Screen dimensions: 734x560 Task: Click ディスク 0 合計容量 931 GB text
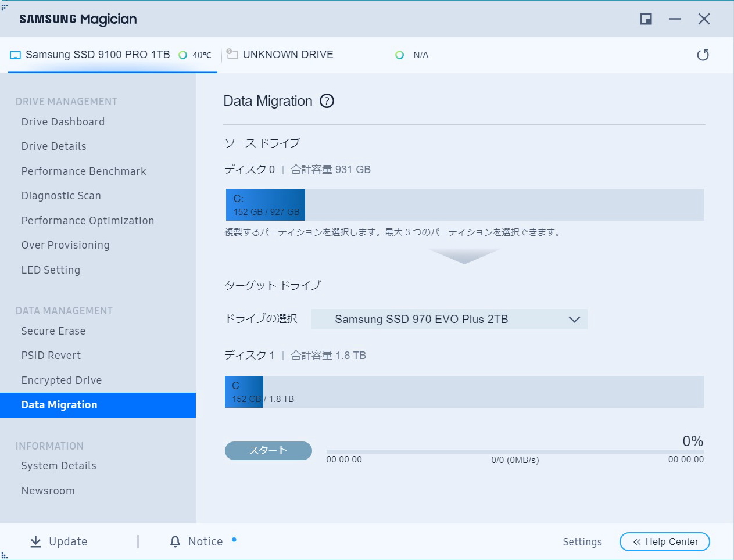tap(298, 170)
